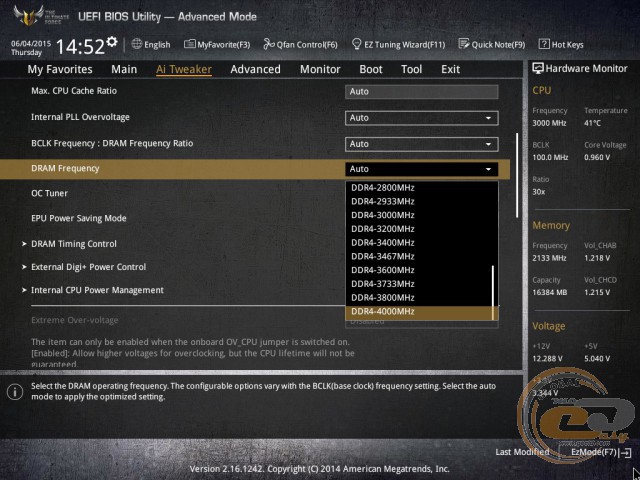640x480 pixels.
Task: Expand Internal CPU Power Management submenu
Action: [x=97, y=290]
